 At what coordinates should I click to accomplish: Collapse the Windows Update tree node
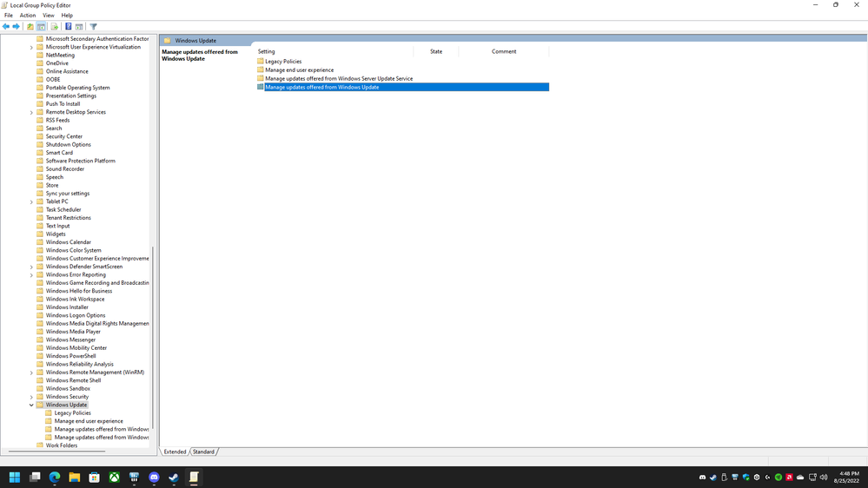coord(31,405)
